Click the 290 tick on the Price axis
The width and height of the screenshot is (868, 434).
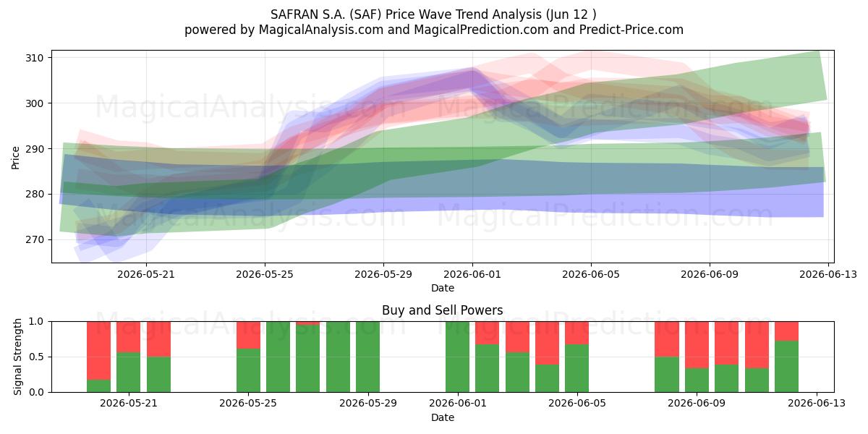(x=35, y=149)
